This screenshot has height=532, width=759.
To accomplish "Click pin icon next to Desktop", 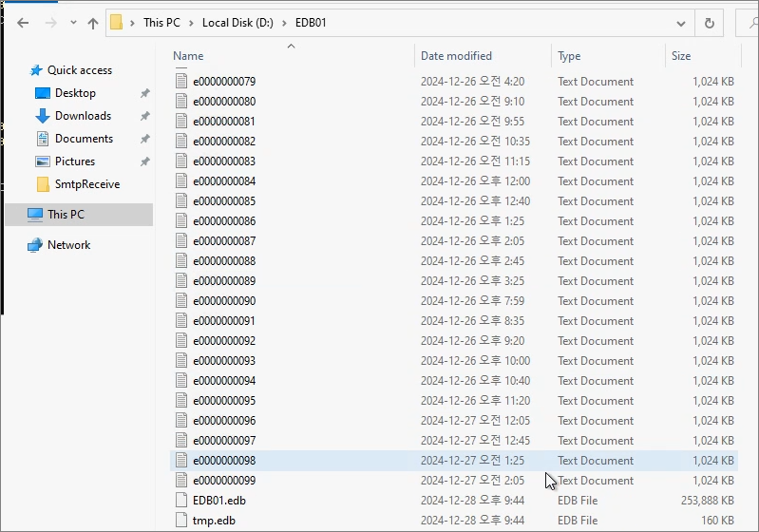I will [144, 93].
